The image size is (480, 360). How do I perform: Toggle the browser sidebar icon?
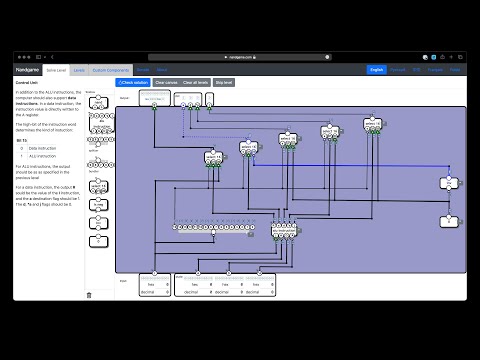pyautogui.click(x=39, y=57)
